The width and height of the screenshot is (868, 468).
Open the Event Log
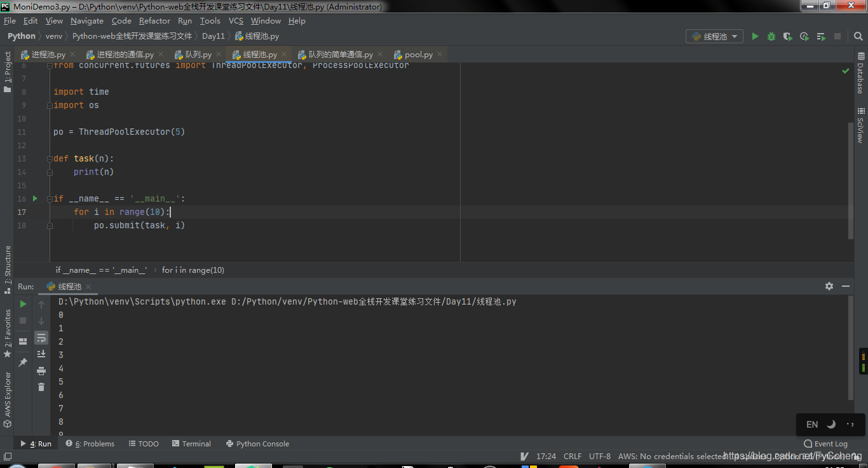click(x=825, y=444)
